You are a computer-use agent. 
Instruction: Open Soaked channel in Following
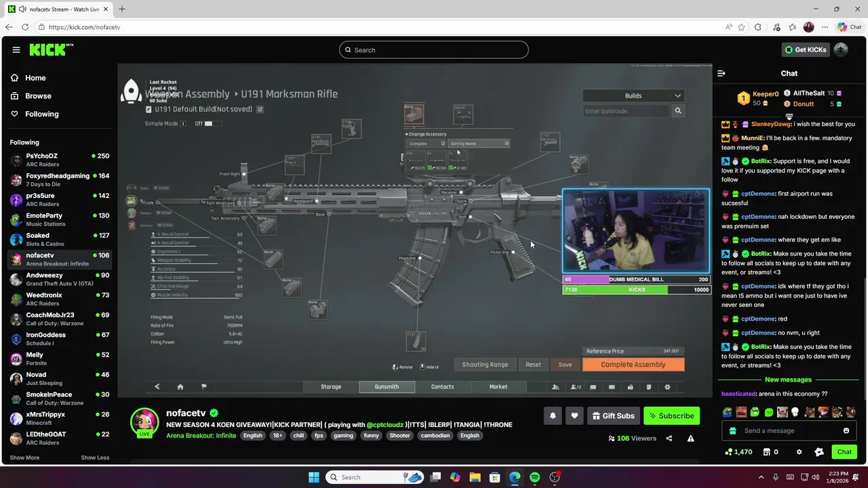(59, 239)
